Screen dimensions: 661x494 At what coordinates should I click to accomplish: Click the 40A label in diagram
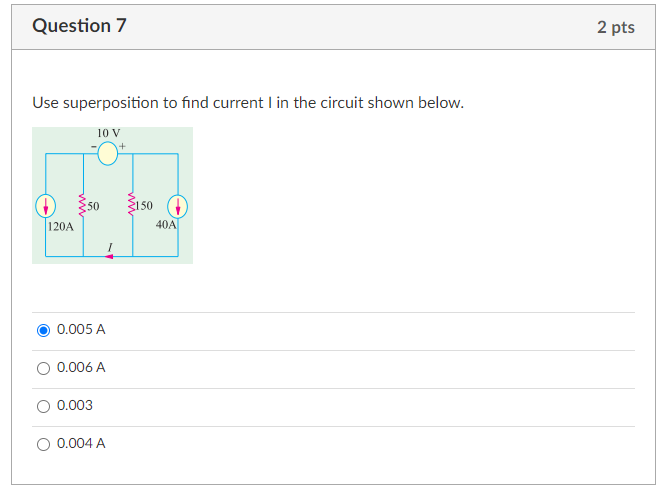(166, 225)
